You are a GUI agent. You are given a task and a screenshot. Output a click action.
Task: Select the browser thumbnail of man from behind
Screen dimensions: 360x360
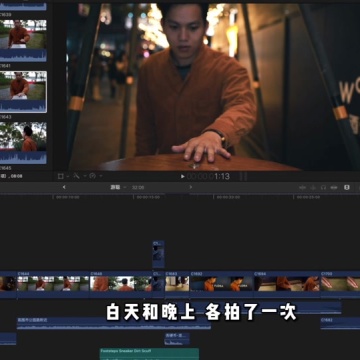pos(23,143)
